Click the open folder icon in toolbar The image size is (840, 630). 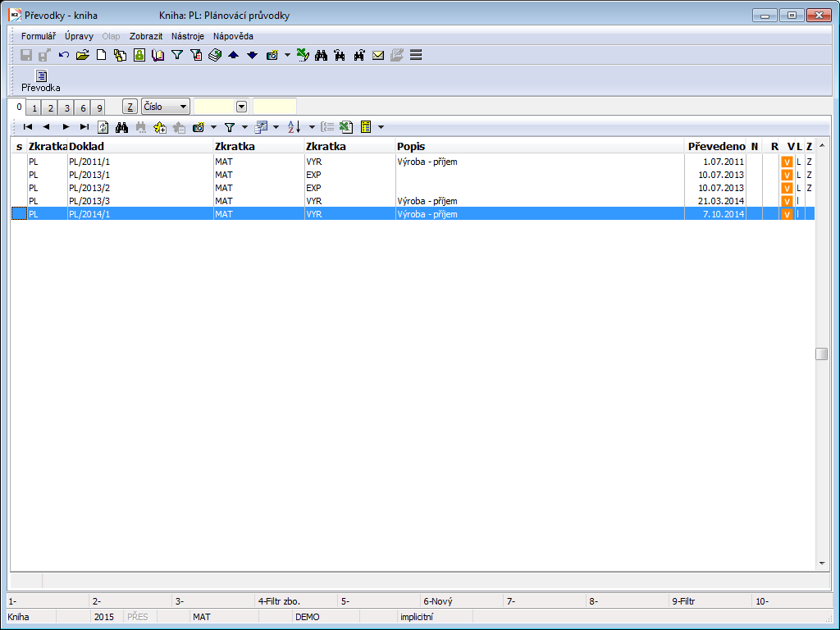coord(82,55)
